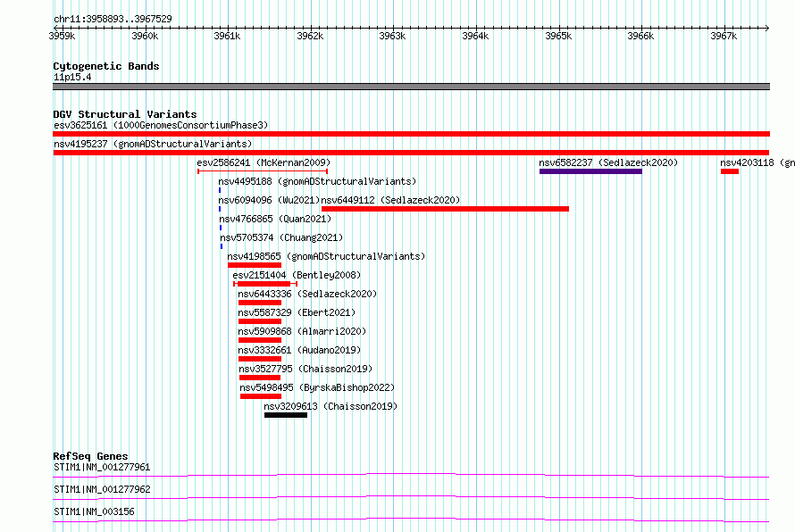795x532 pixels.
Task: Open transcript STIM1|NM_003156
Action: tap(94, 511)
